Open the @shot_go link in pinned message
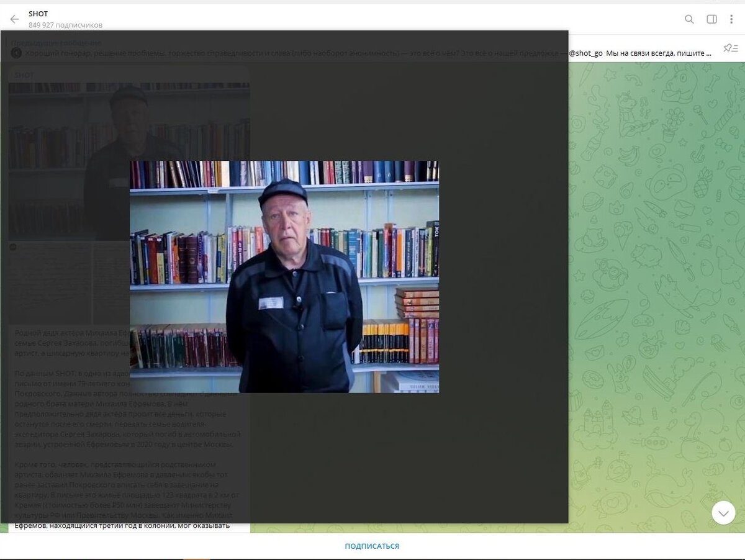Image resolution: width=745 pixels, height=560 pixels. 585,53
